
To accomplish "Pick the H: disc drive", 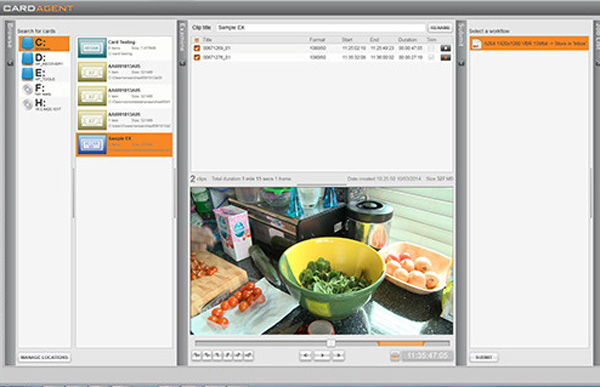I will pos(44,104).
